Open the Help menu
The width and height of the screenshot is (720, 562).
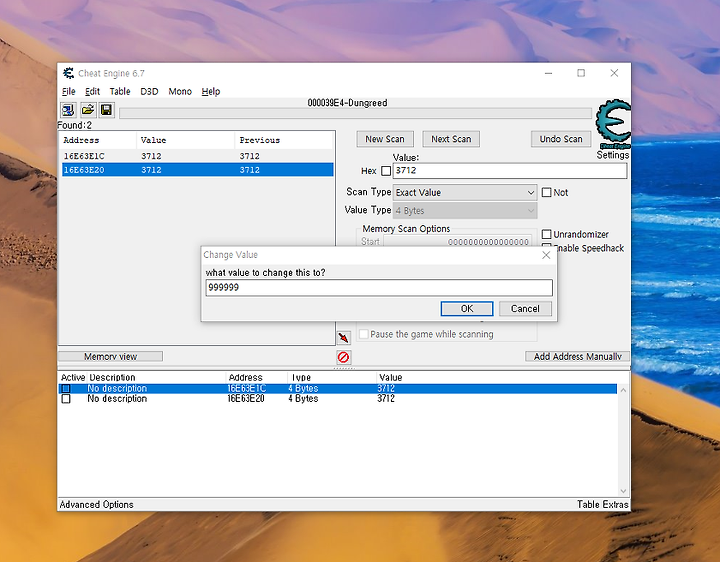pyautogui.click(x=211, y=91)
